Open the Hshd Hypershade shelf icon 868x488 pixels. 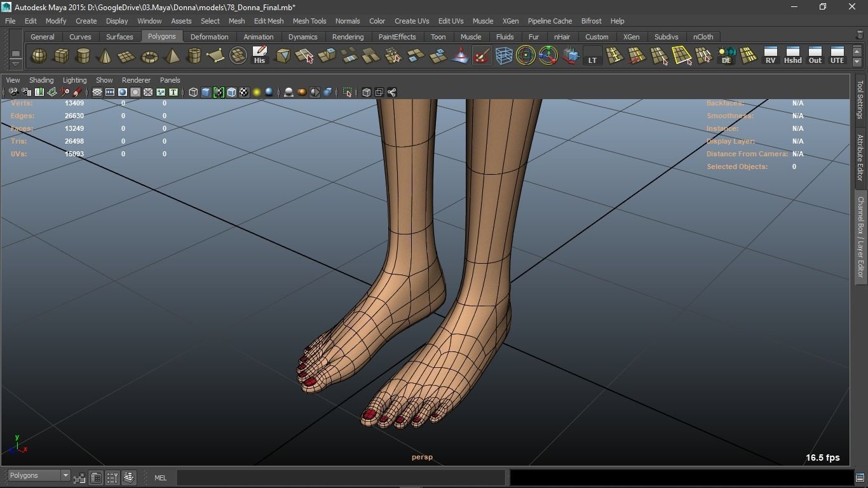[792, 56]
